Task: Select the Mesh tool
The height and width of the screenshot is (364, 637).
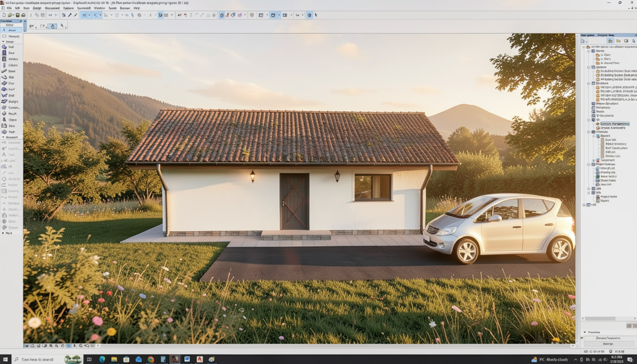Action: click(11, 132)
